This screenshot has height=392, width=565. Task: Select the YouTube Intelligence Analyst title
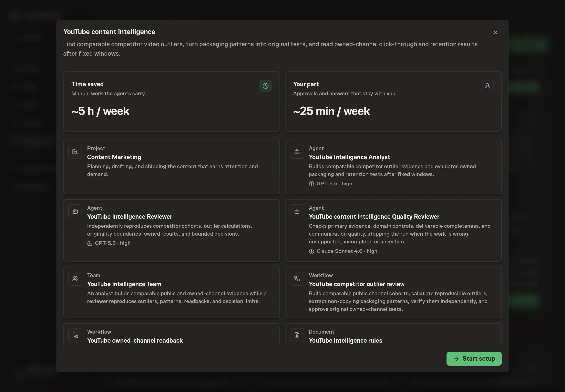(x=349, y=157)
